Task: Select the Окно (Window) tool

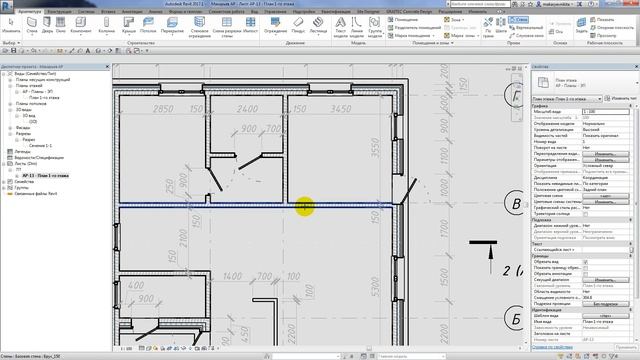Action: pyautogui.click(x=60, y=25)
